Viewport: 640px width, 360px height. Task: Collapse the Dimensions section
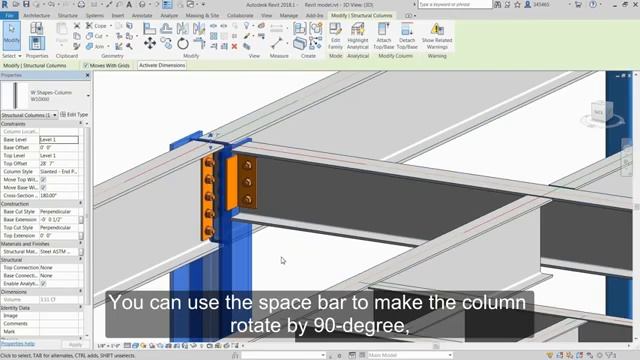pos(80,291)
